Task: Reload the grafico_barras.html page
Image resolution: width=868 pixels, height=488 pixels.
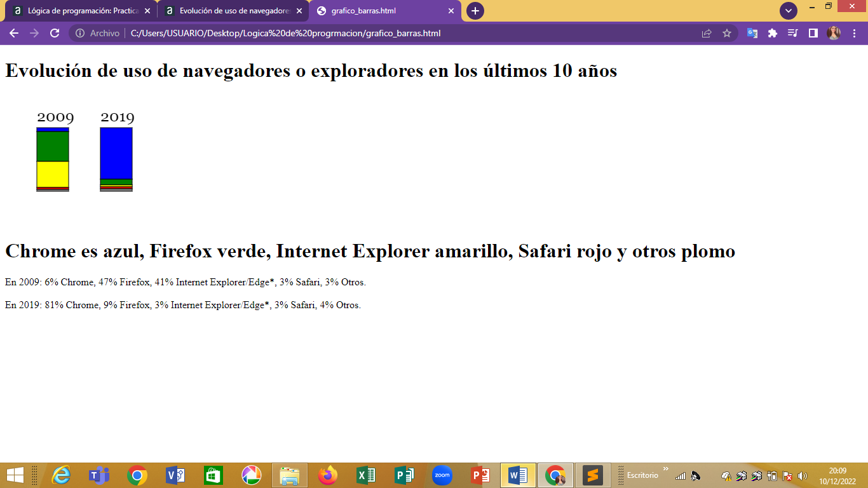Action: (55, 33)
